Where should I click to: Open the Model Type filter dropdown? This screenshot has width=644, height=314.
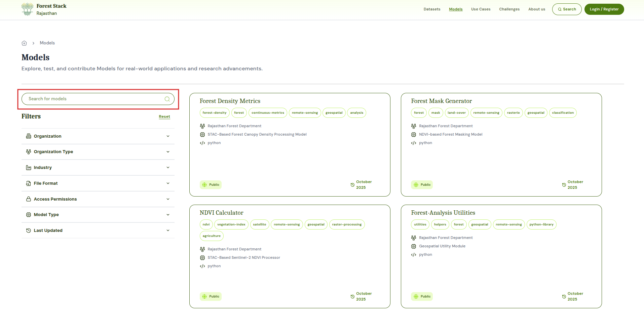click(x=168, y=215)
